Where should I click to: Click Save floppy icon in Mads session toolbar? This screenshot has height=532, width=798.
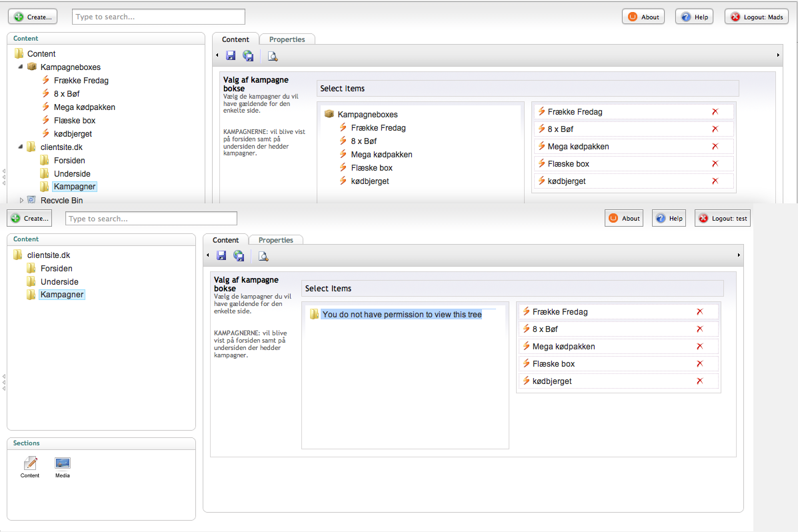point(231,56)
